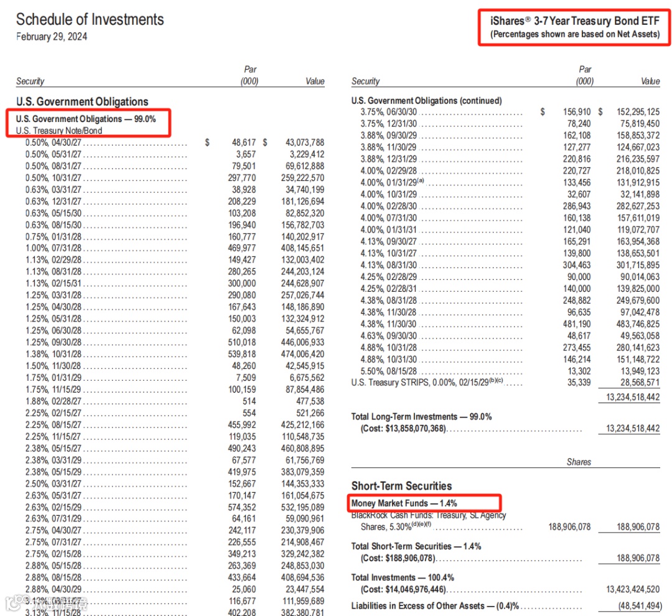Click the right-hand 'Value' column header
The image size is (672, 616).
(650, 81)
